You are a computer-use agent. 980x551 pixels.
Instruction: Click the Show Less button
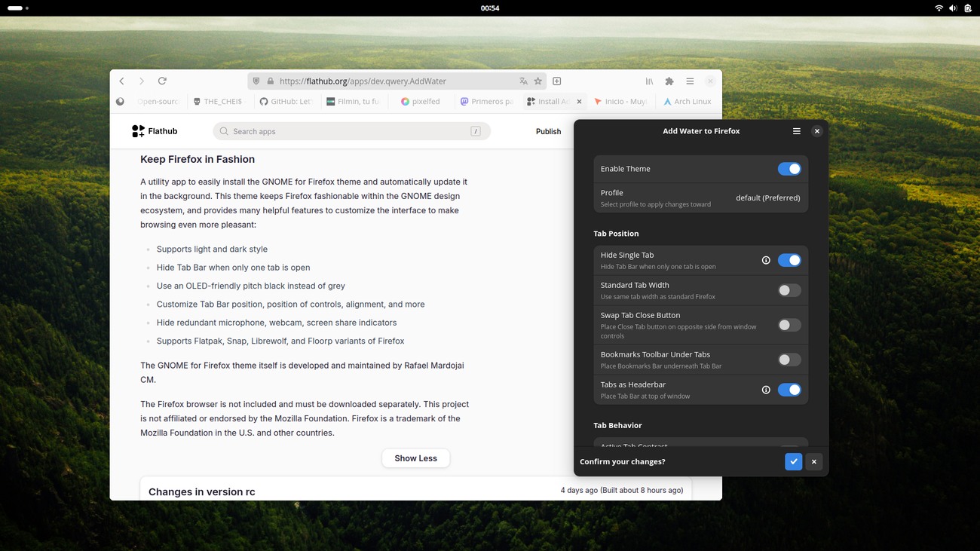click(x=416, y=458)
